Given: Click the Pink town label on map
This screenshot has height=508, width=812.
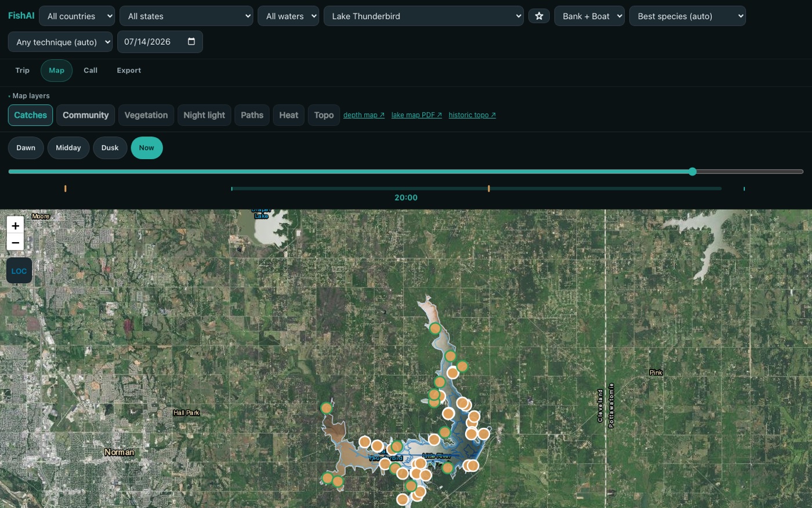Looking at the screenshot, I should (656, 373).
